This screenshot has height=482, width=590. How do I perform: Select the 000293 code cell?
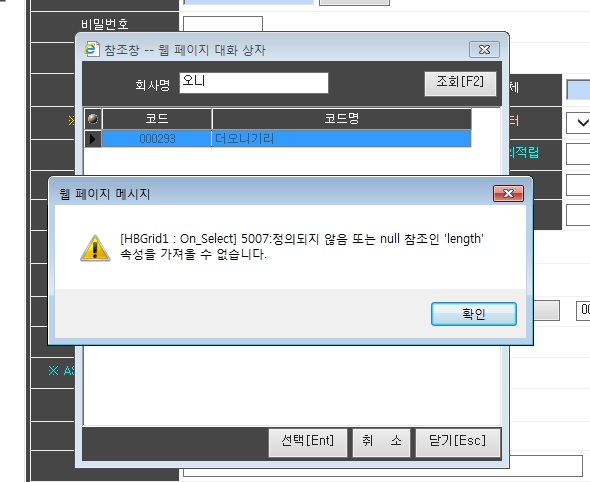(157, 139)
